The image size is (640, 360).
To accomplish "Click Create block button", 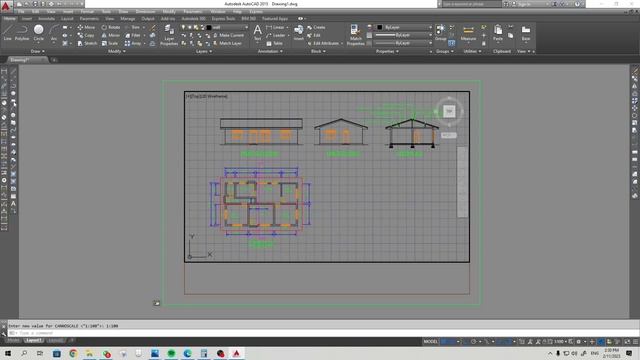I will (x=316, y=27).
